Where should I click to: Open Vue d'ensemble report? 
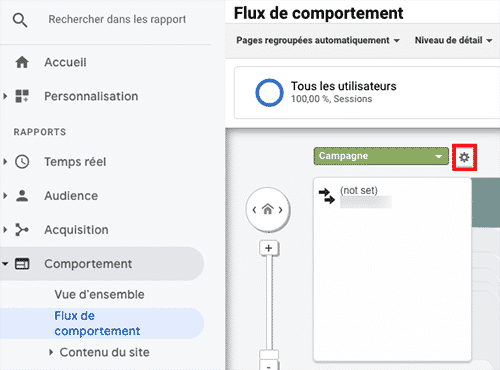(99, 294)
